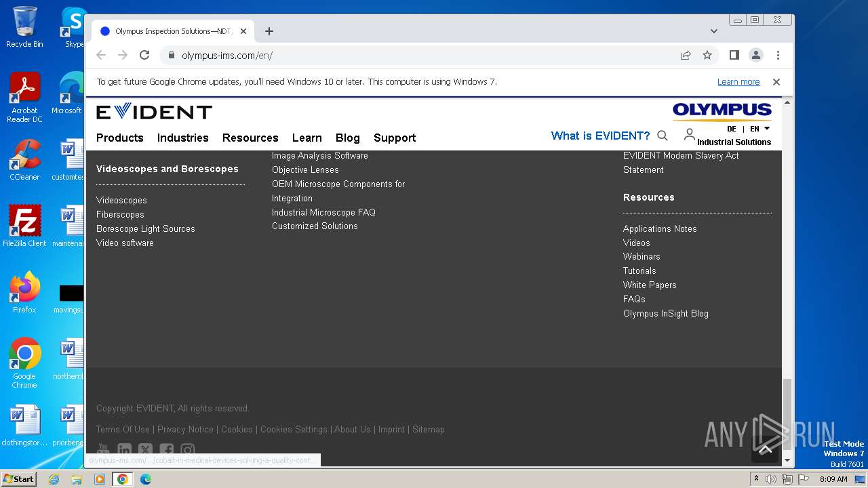Open the taskbar volume icon

(x=771, y=479)
